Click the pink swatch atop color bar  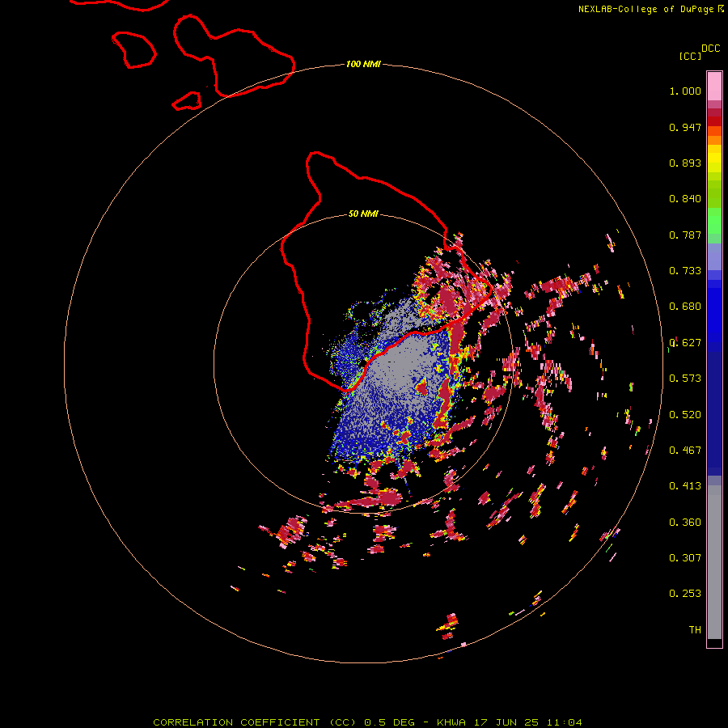click(714, 86)
